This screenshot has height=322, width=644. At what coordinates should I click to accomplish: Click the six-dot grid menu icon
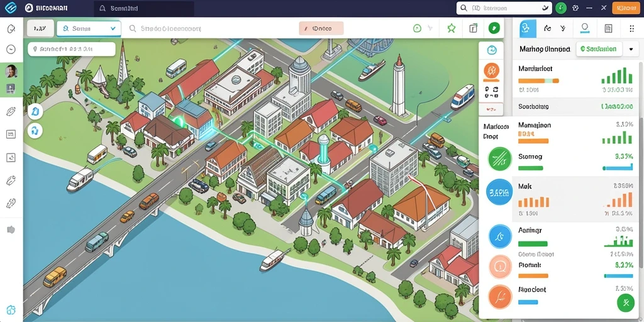[x=631, y=28]
